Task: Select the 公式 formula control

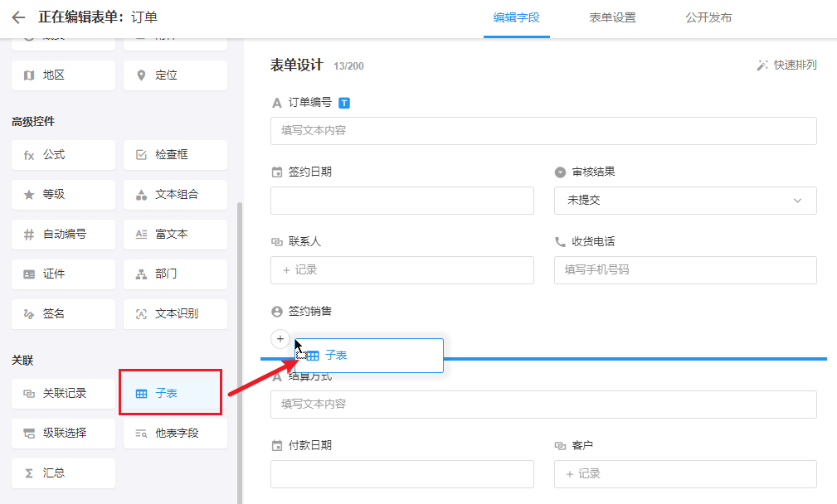Action: click(x=63, y=155)
